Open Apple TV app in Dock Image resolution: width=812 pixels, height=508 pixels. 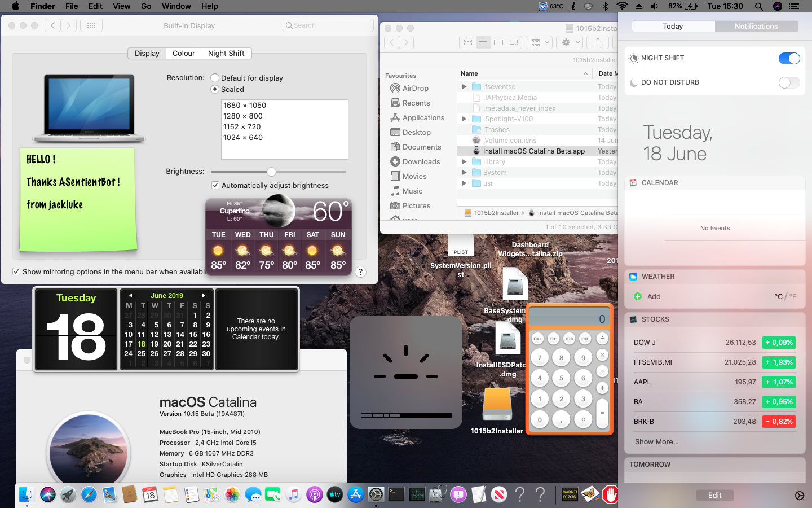(x=335, y=495)
